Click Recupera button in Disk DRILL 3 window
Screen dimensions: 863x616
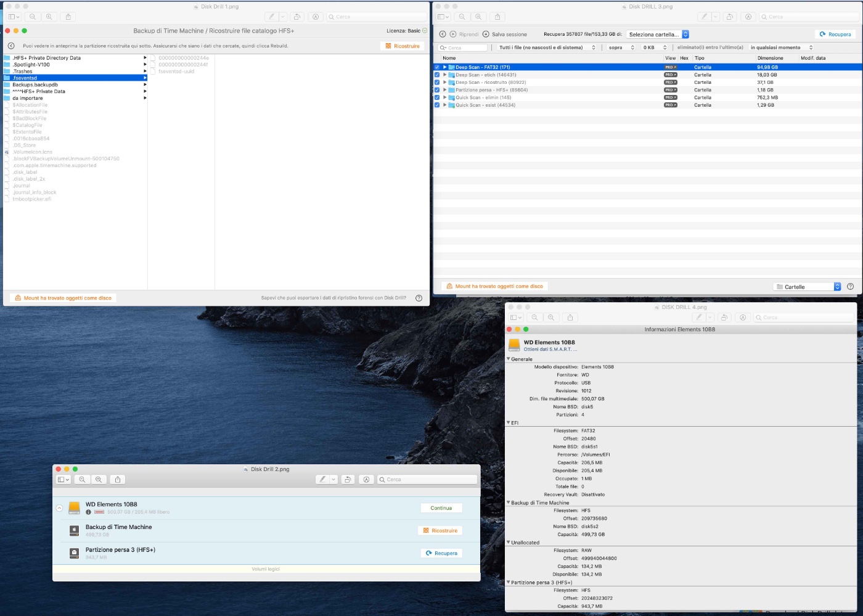(x=835, y=35)
